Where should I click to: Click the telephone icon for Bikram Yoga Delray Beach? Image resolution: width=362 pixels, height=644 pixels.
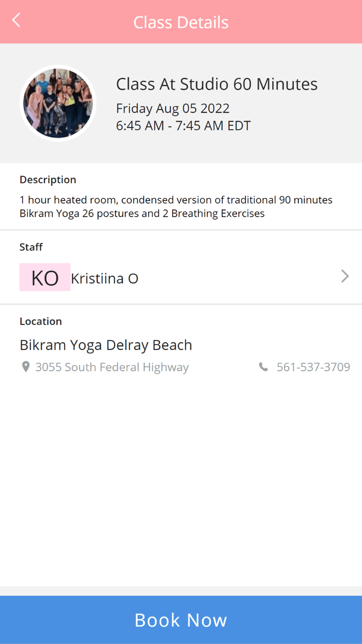[x=264, y=367]
